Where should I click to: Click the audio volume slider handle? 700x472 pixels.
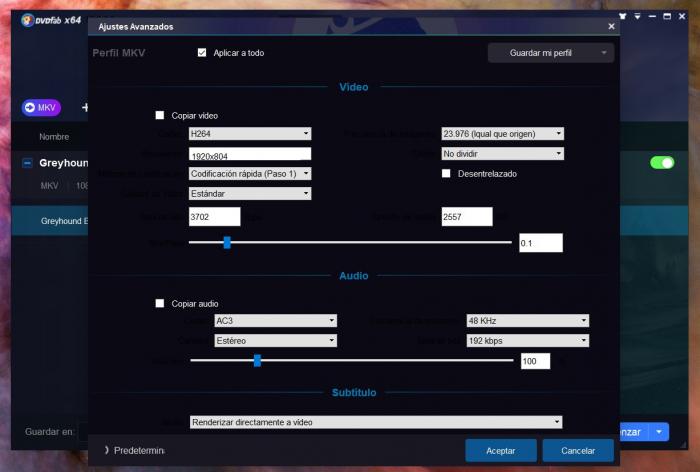257,360
